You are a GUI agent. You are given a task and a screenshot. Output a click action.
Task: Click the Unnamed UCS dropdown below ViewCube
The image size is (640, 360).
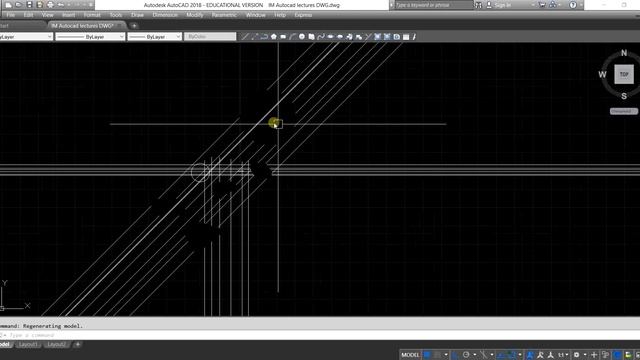coord(624,111)
